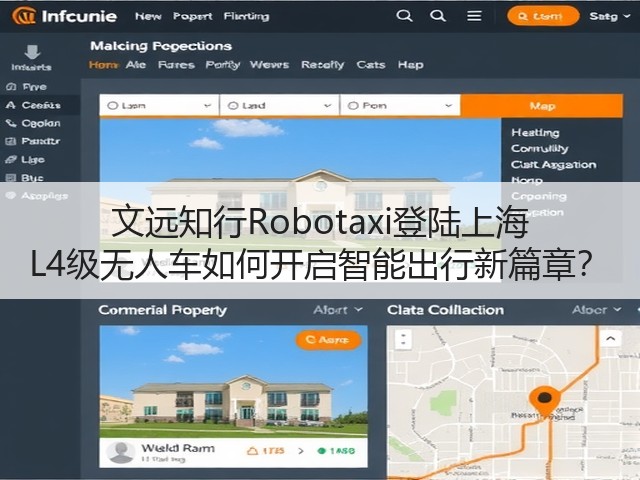Click the Wield Ram name text
Viewport: 640px width, 480px height.
pos(178,448)
